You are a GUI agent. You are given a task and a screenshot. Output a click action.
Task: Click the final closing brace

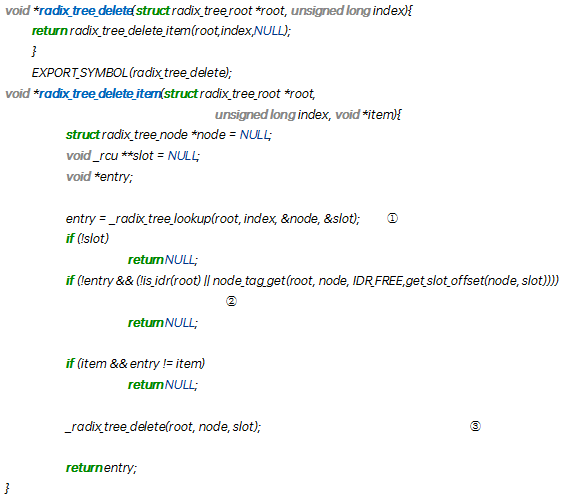pyautogui.click(x=7, y=488)
